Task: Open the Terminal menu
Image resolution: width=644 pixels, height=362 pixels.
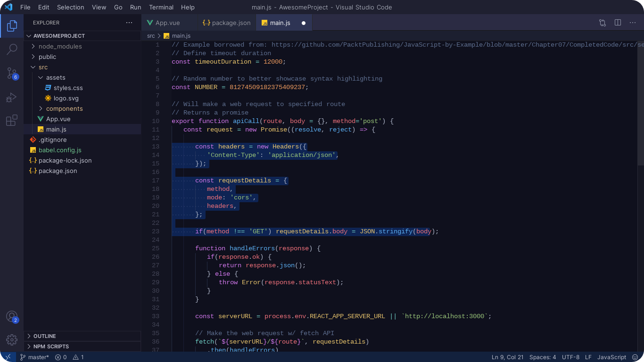Action: pos(161,7)
